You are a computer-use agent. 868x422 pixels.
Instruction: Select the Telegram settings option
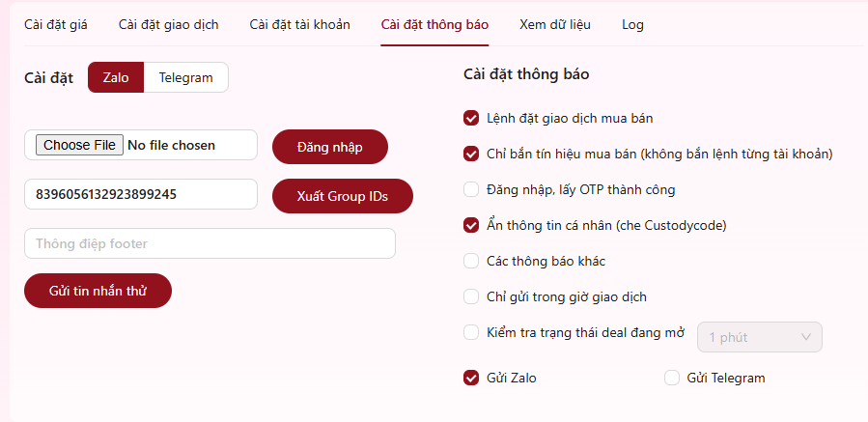coord(186,77)
